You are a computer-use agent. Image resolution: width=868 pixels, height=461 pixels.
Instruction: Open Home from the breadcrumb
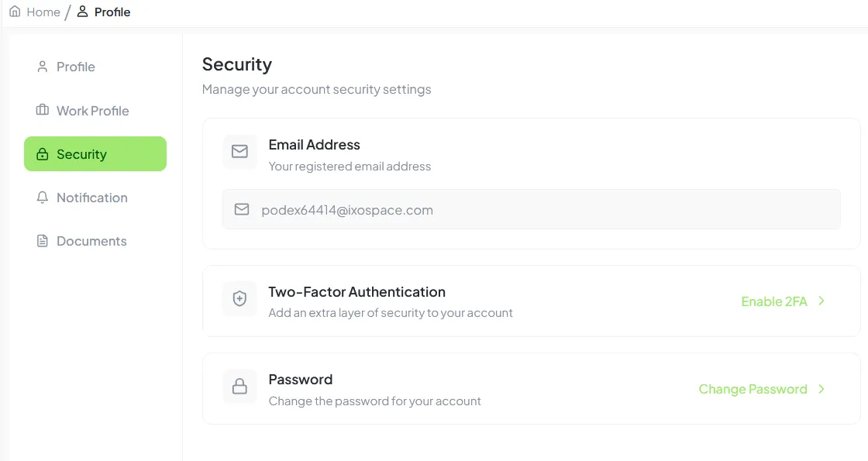tap(43, 12)
